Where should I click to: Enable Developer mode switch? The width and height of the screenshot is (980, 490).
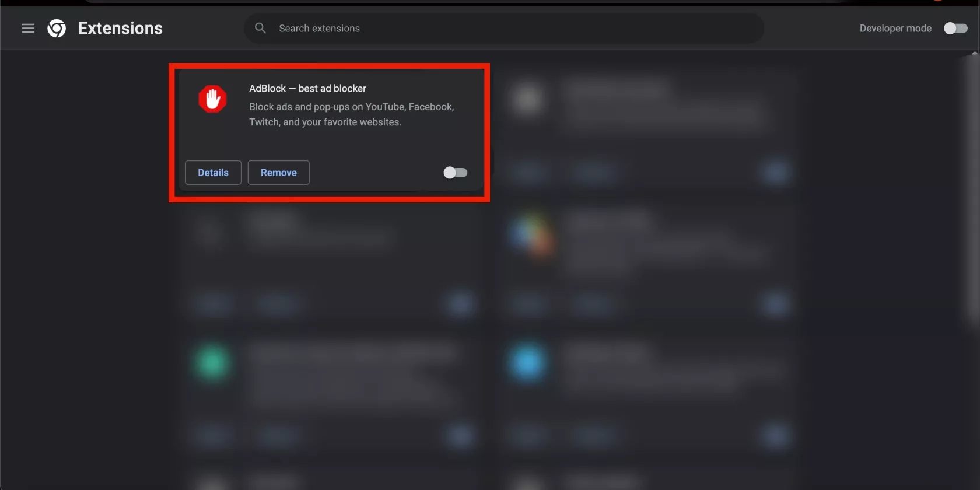tap(956, 29)
